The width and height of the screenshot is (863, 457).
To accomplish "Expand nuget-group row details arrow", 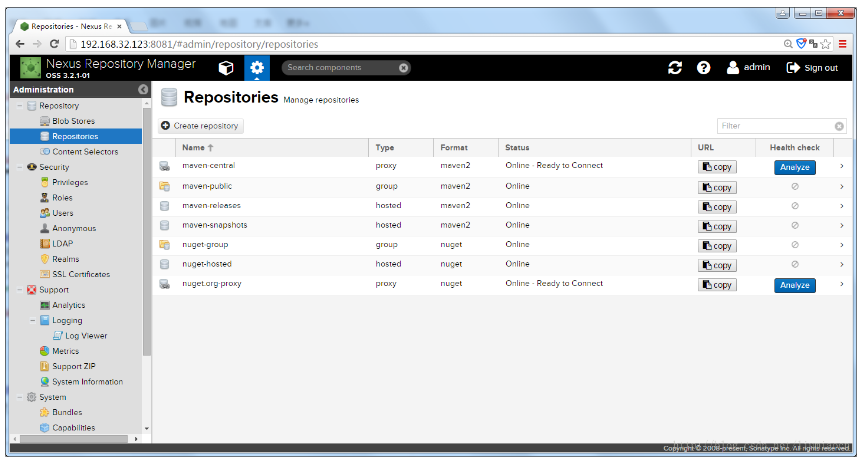I will (842, 245).
